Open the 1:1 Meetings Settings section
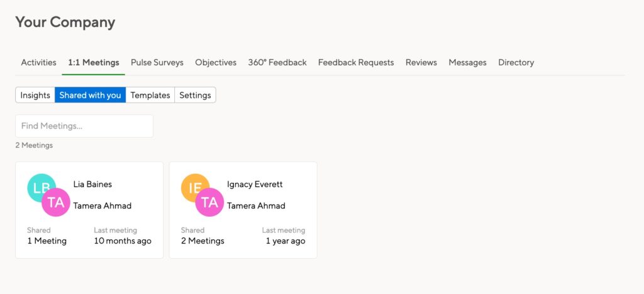644x294 pixels. pyautogui.click(x=195, y=95)
